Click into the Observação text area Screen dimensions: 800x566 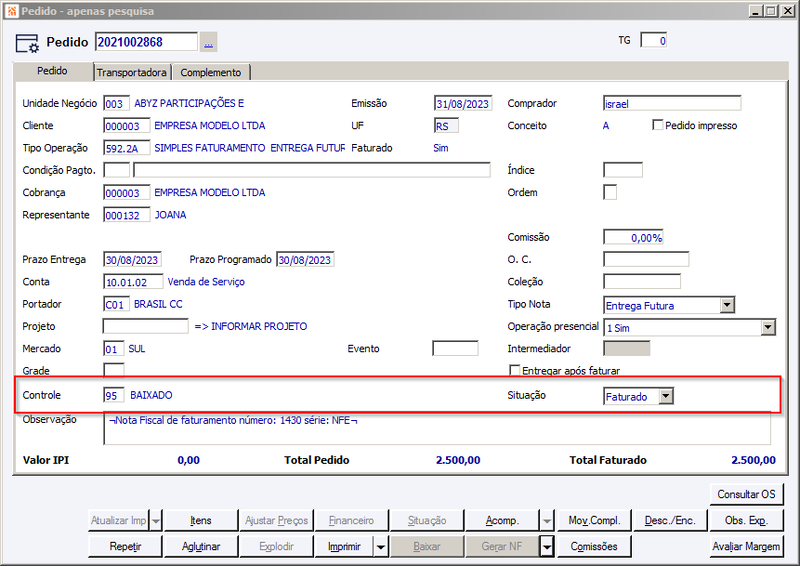click(x=437, y=429)
